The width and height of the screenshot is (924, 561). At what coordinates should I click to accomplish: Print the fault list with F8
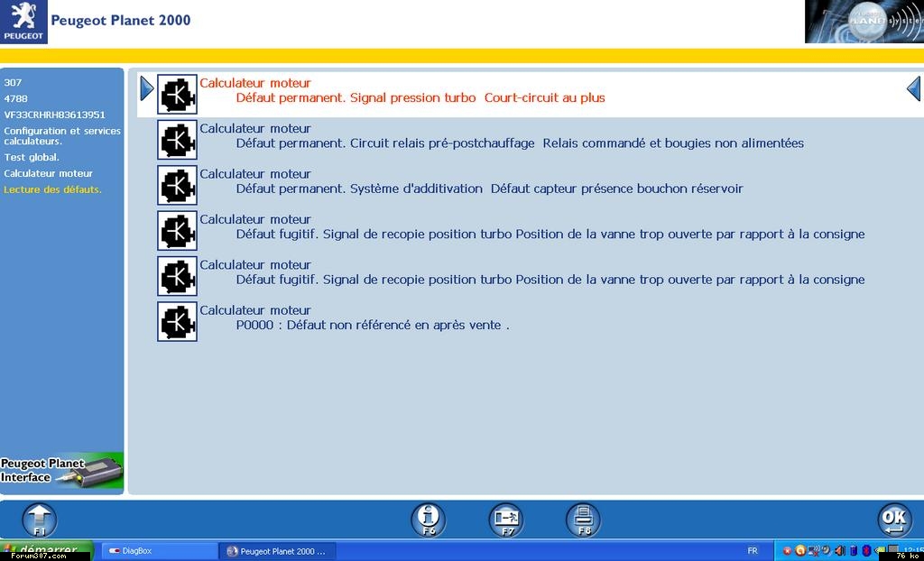click(x=584, y=520)
